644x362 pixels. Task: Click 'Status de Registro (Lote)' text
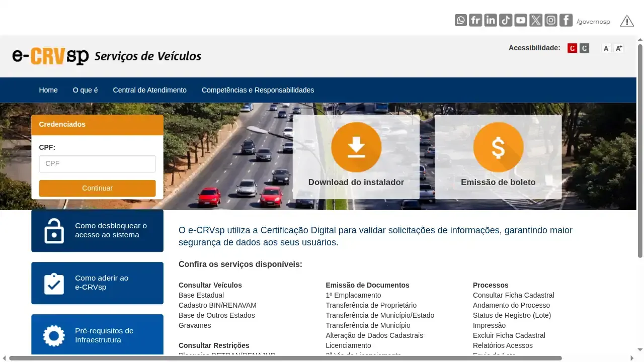coord(512,315)
